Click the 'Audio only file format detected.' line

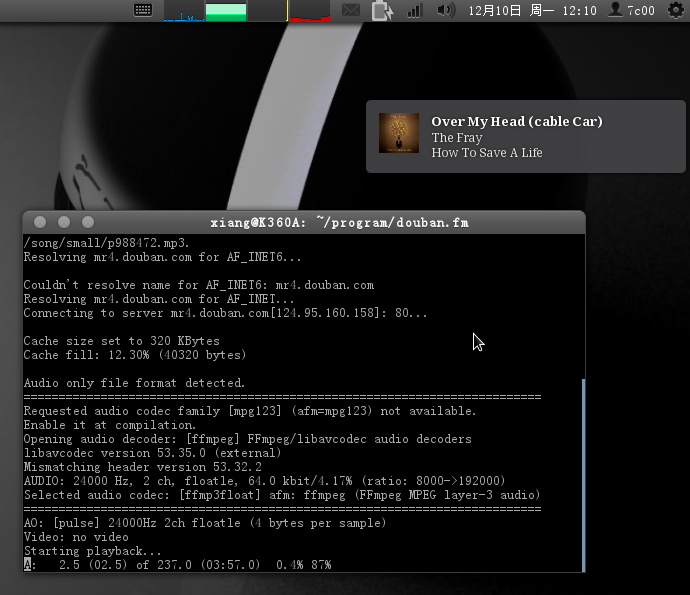point(134,383)
